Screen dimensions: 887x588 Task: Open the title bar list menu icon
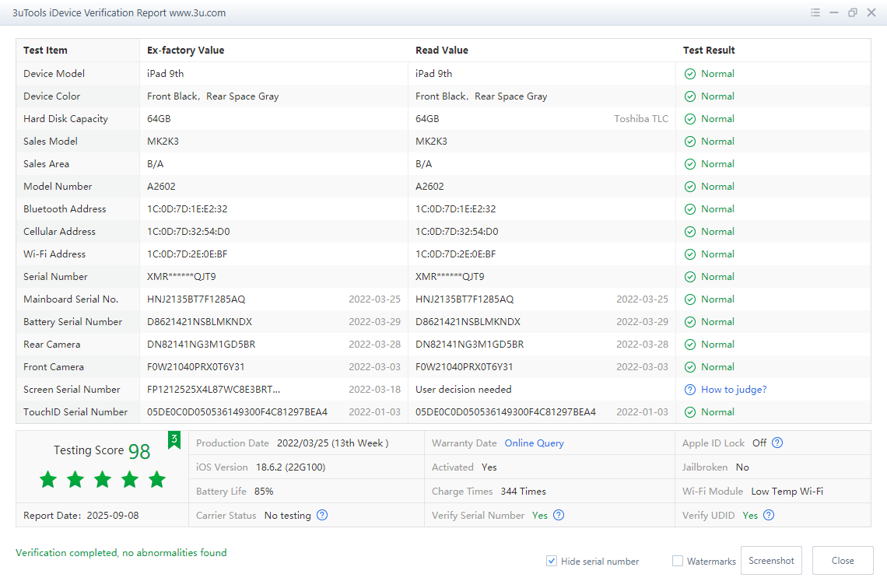[x=815, y=12]
